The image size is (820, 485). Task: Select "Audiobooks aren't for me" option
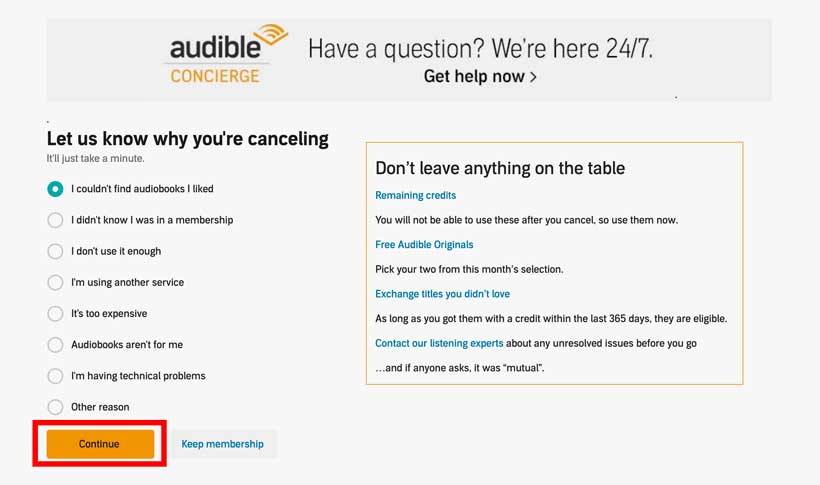click(x=55, y=345)
